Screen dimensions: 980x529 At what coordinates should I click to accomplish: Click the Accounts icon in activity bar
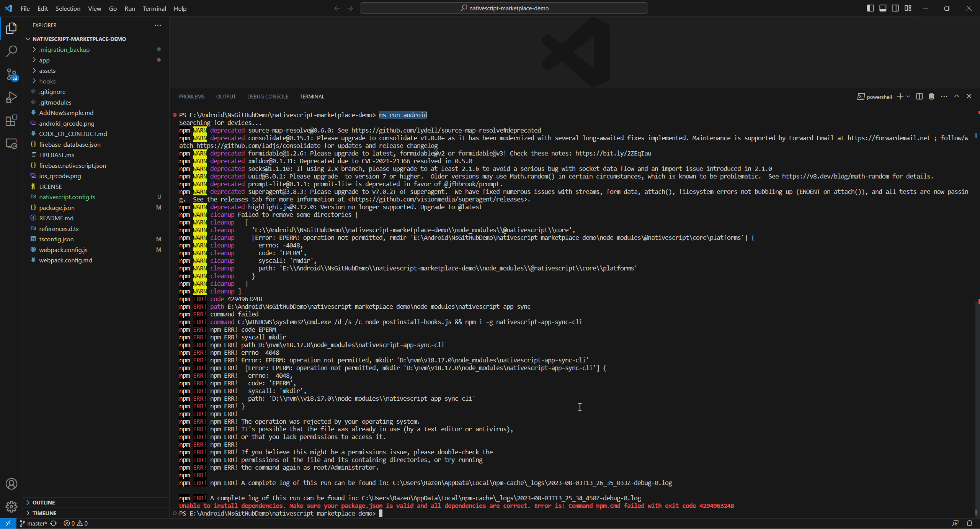(11, 484)
